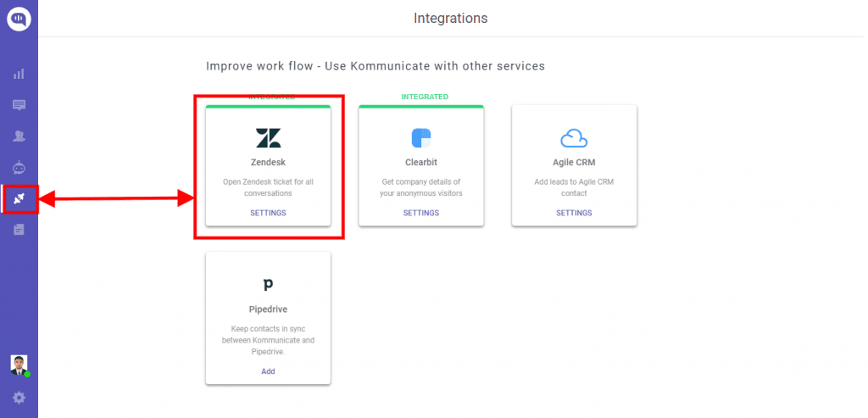Viewport: 868px width, 418px height.
Task: Click the Agile CRM card title
Action: point(574,163)
